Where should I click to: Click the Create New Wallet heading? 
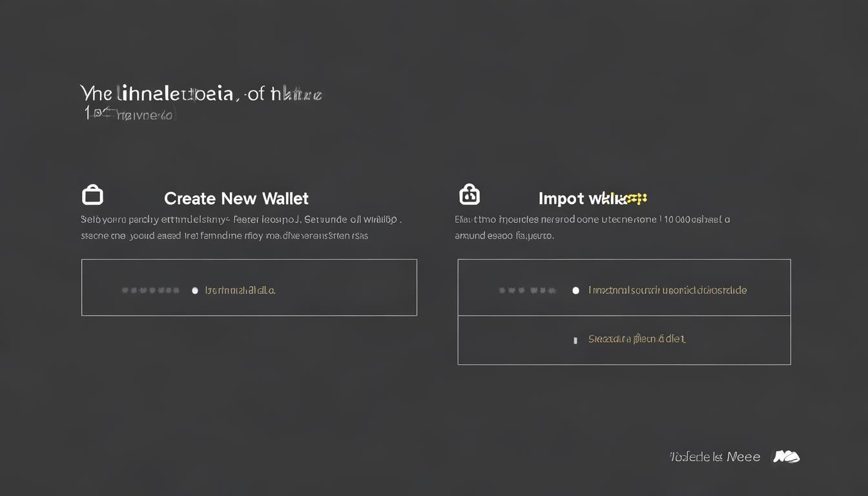tap(236, 198)
